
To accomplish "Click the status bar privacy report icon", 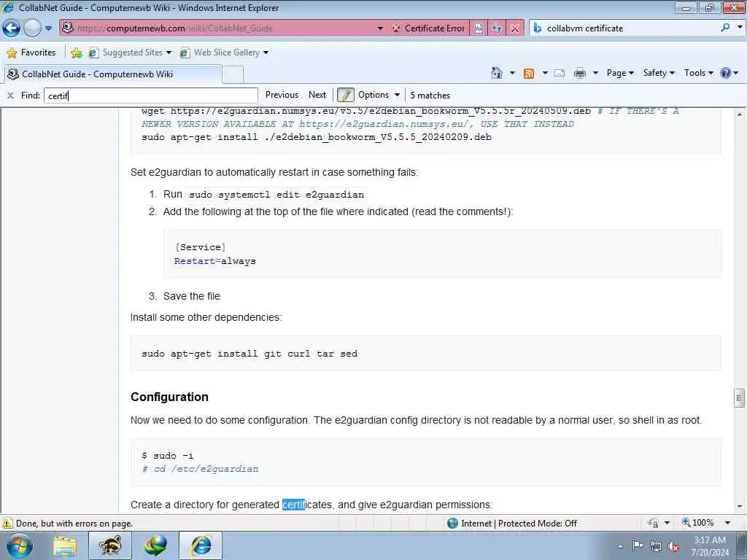I will point(654,523).
